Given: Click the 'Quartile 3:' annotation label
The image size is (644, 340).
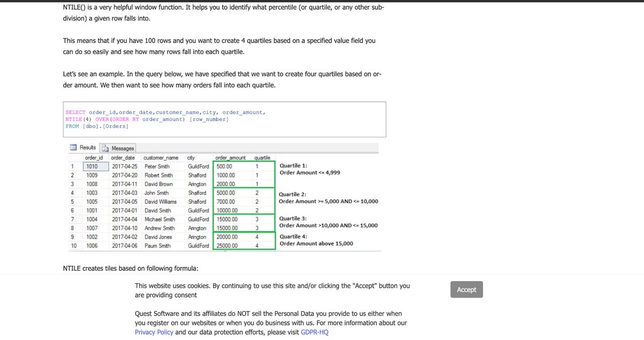Looking at the screenshot, I should point(294,218).
